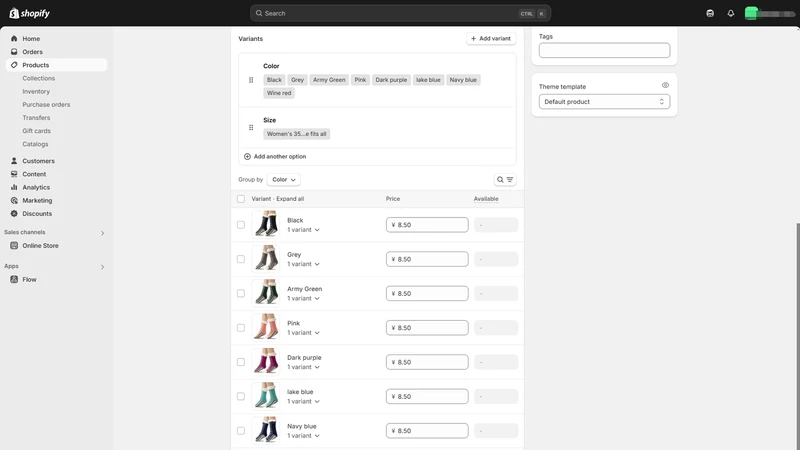Check the Navy blue variant checkbox
800x450 pixels.
[x=241, y=431]
